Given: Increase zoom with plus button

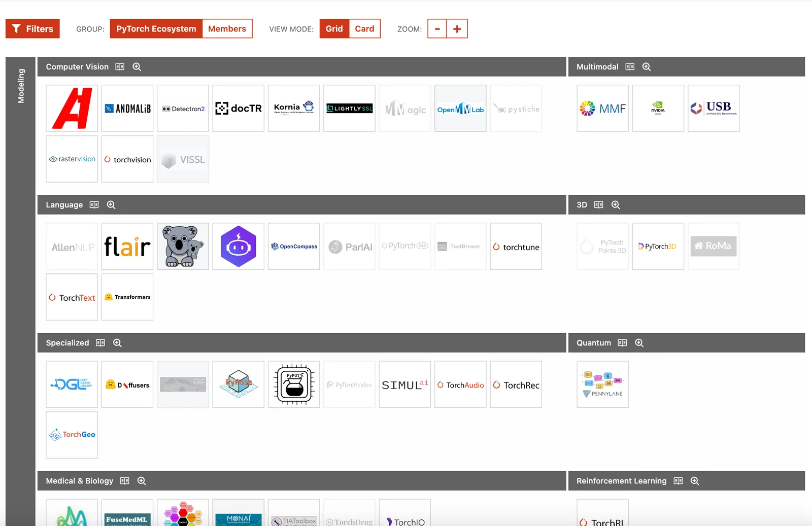Looking at the screenshot, I should (x=457, y=29).
